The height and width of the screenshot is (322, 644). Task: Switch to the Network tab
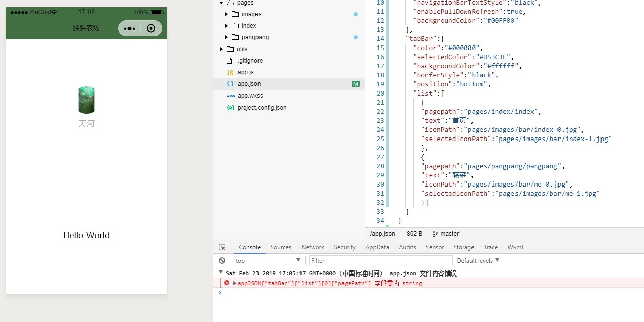313,247
